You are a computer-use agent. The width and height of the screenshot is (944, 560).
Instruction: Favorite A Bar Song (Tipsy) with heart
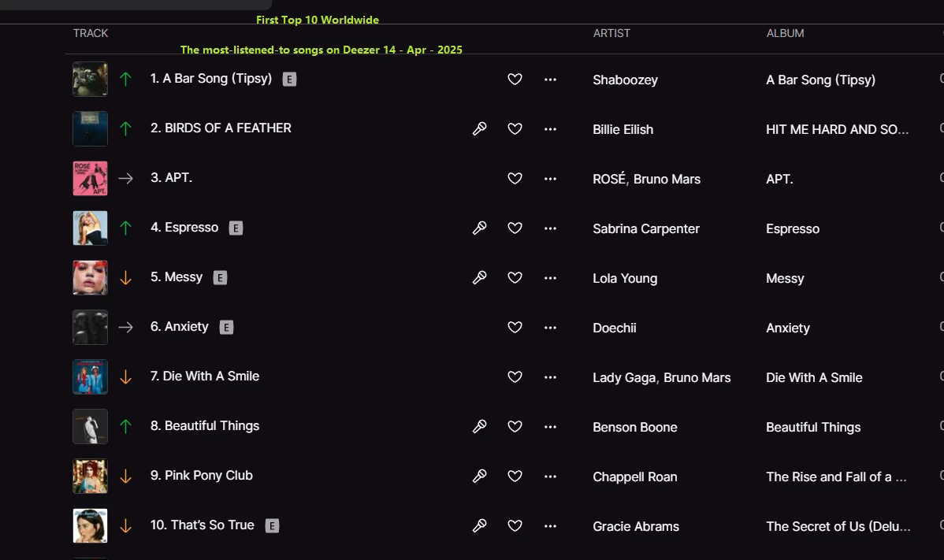515,79
